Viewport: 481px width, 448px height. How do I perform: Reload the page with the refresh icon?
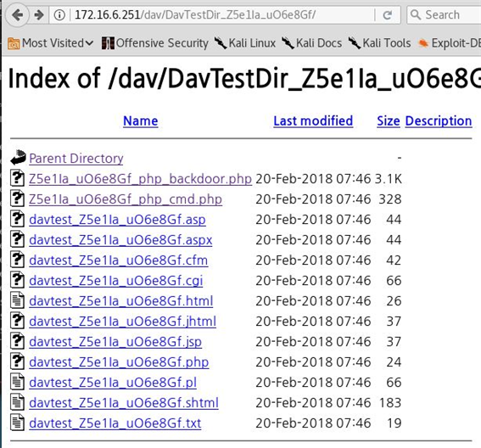pyautogui.click(x=388, y=14)
